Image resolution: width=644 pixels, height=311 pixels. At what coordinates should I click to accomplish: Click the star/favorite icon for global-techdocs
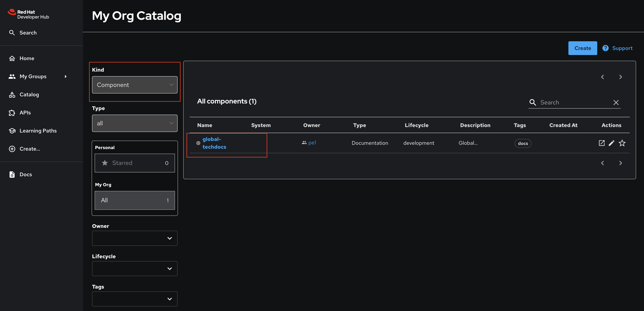click(622, 143)
